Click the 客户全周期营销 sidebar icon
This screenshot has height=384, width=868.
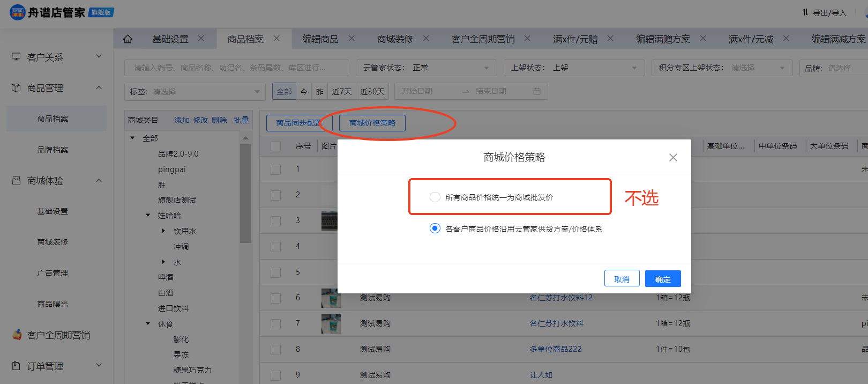[x=17, y=335]
